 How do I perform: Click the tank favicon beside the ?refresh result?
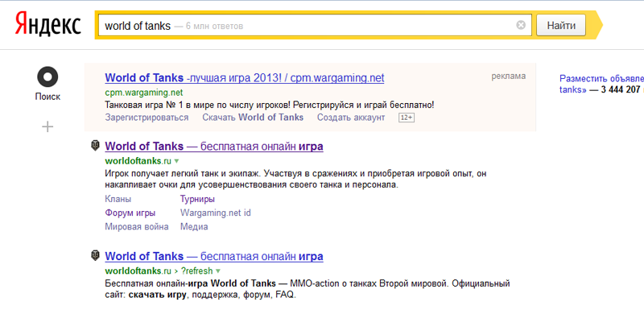95,256
